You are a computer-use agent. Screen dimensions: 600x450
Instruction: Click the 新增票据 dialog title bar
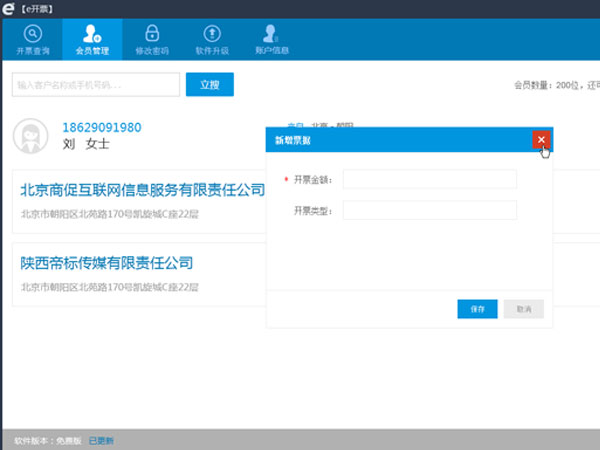tap(400, 140)
